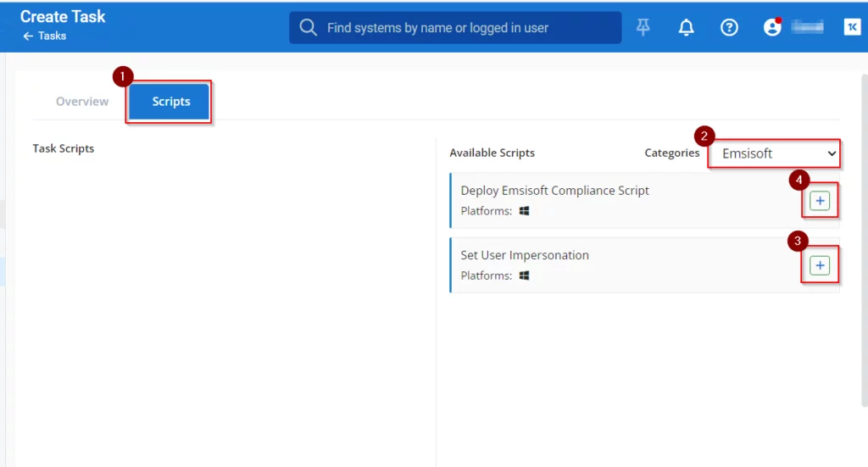Open the notifications bell
This screenshot has width=868, height=467.
[687, 28]
